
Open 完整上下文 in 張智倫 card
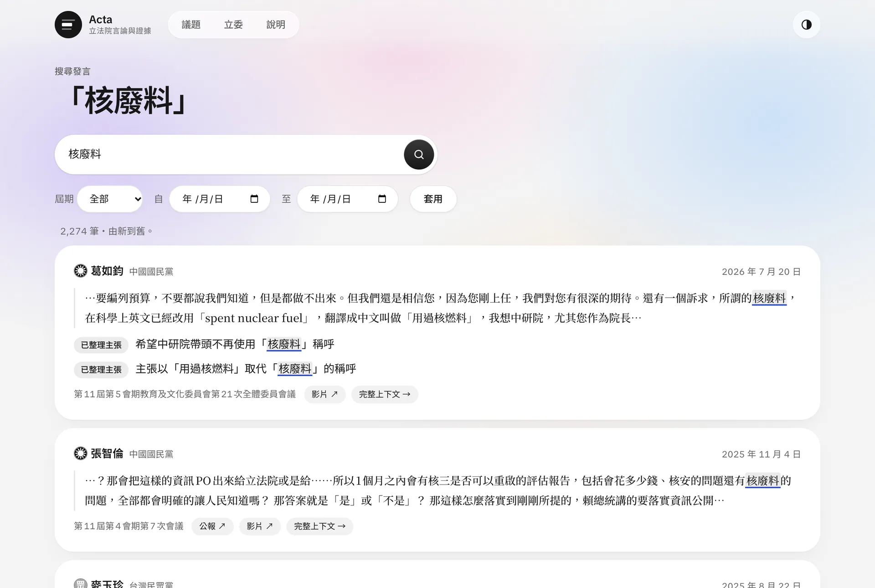pos(319,526)
